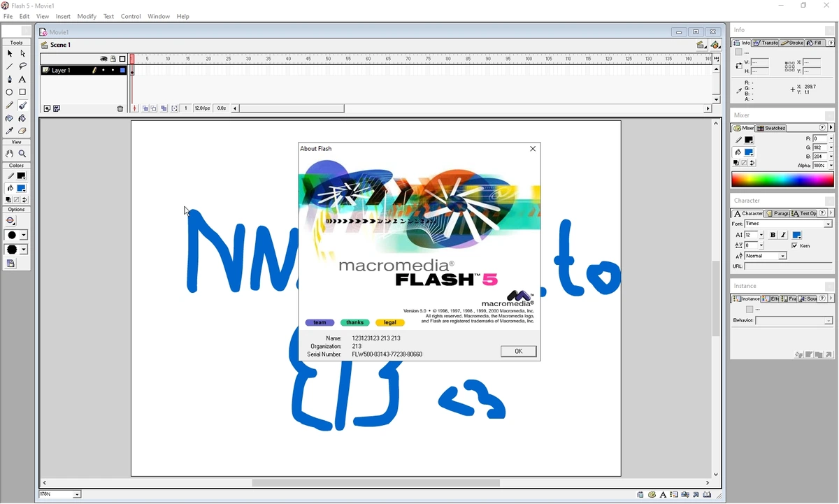Click the Add Guide Layer icon
Viewport: 839px width, 504px height.
[x=57, y=109]
